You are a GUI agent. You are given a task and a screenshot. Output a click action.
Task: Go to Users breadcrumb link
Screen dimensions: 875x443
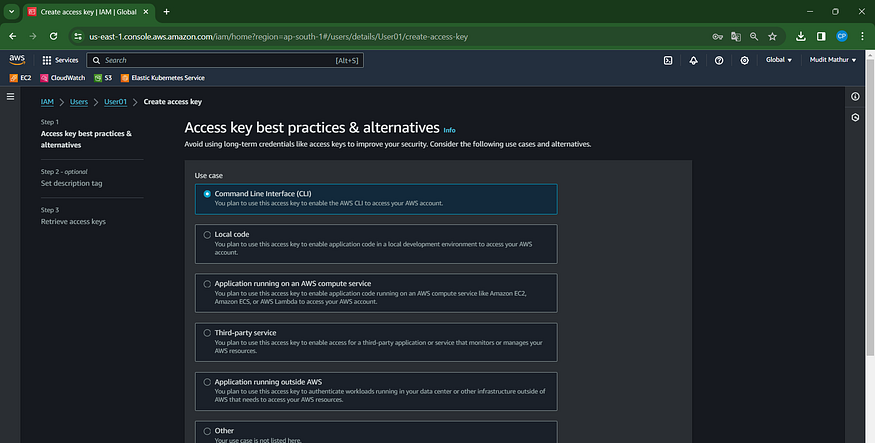[x=79, y=102]
